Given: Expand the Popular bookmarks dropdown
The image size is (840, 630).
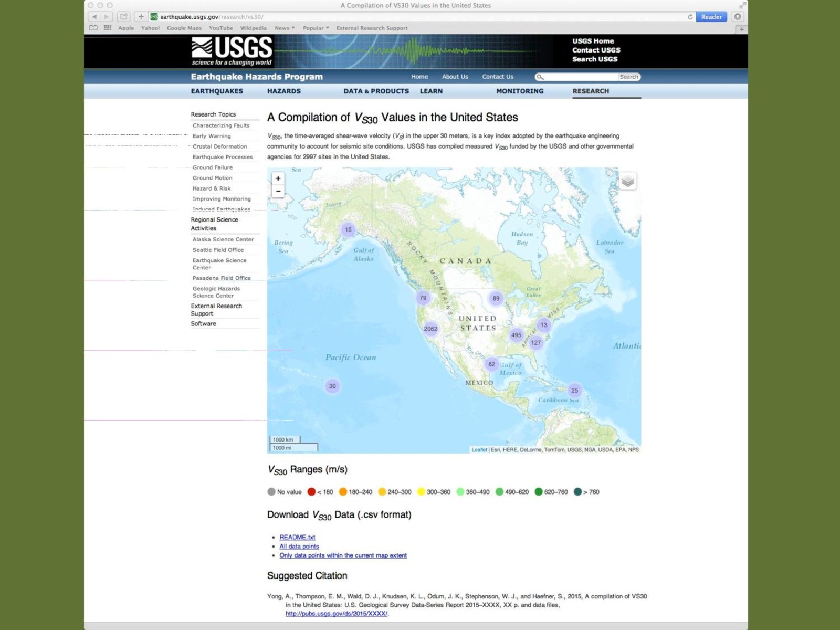Looking at the screenshot, I should (316, 28).
